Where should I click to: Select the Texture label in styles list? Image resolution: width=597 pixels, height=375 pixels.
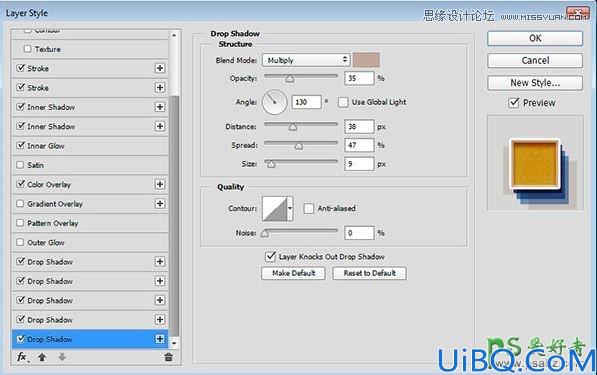(48, 49)
